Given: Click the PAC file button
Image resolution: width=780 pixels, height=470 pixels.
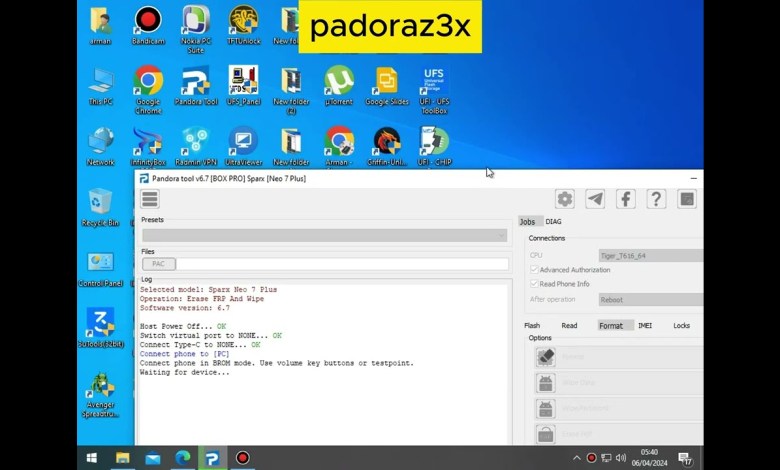Looking at the screenshot, I should [x=158, y=264].
